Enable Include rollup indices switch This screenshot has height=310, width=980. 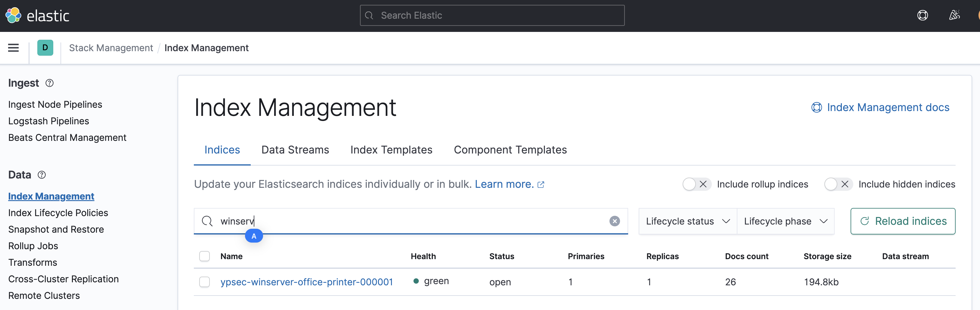(696, 184)
